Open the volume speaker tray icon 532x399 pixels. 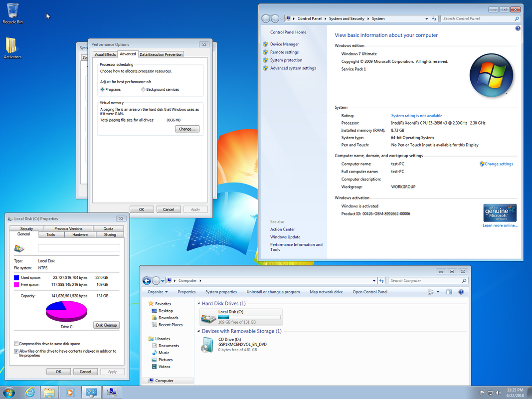pyautogui.click(x=498, y=393)
